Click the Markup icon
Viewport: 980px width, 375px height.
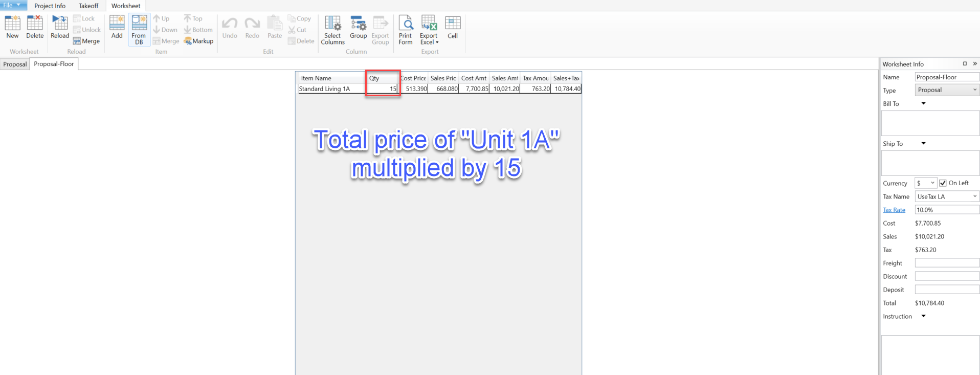198,41
